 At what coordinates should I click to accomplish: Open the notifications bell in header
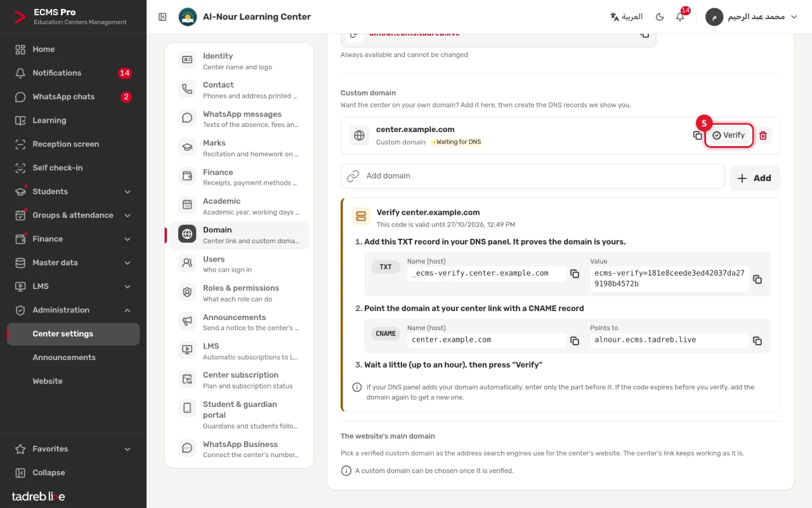[x=680, y=17]
